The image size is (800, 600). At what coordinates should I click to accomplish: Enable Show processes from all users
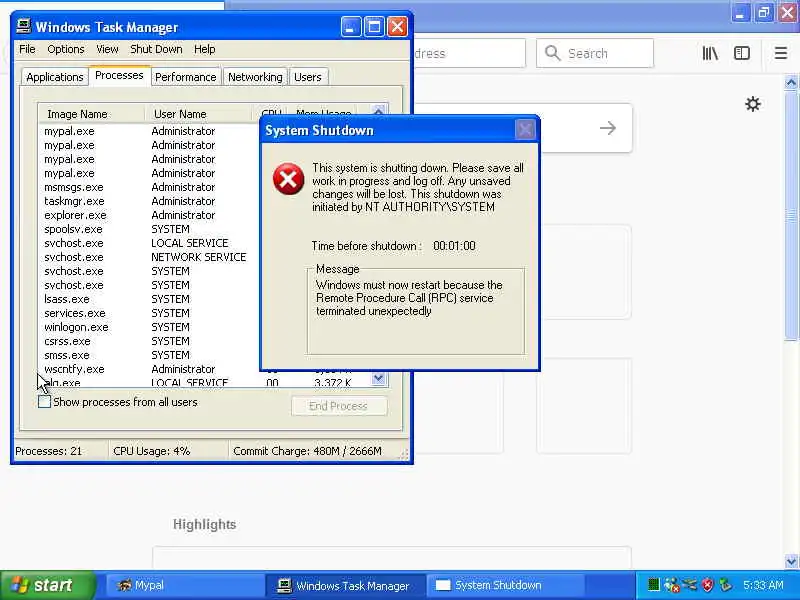pos(44,402)
